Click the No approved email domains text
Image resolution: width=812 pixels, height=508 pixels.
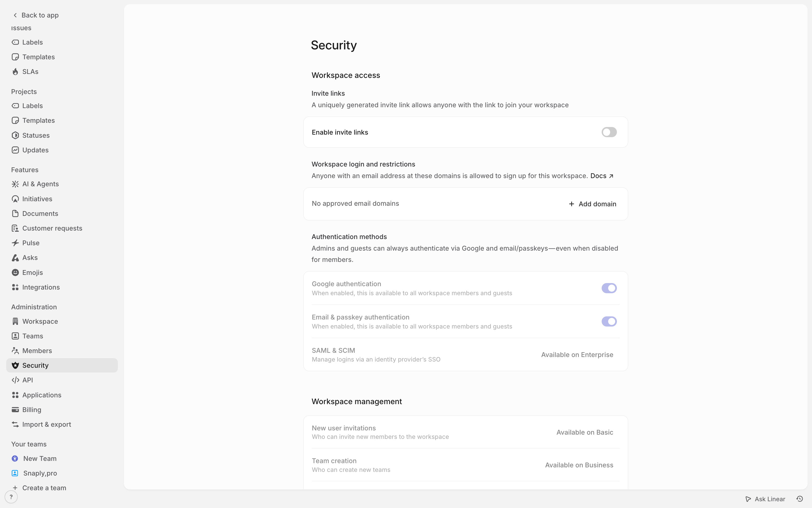[355, 203]
